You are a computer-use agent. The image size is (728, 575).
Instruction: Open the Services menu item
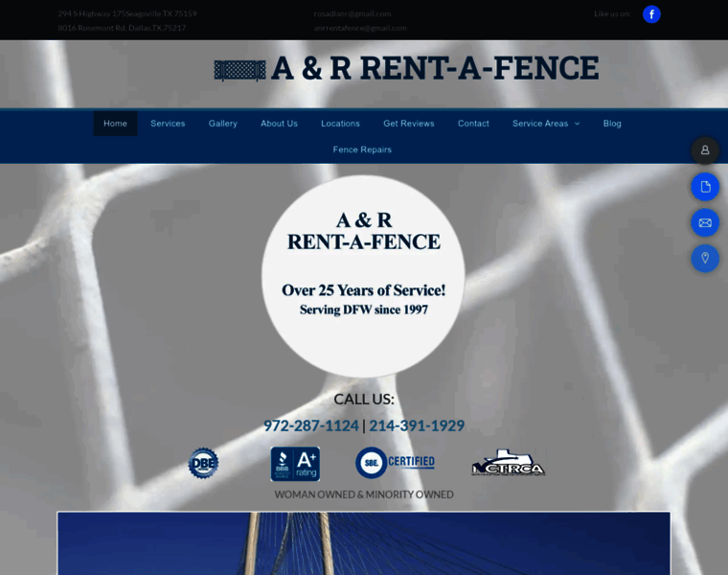[168, 124]
